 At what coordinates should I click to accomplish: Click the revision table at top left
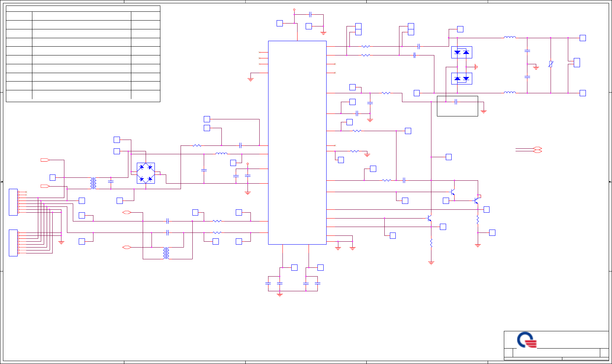[x=83, y=54]
